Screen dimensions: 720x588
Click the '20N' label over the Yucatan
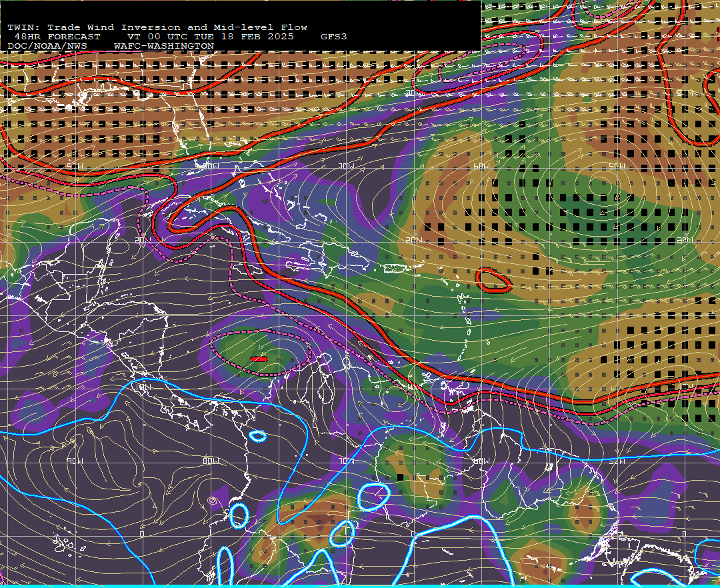143,240
